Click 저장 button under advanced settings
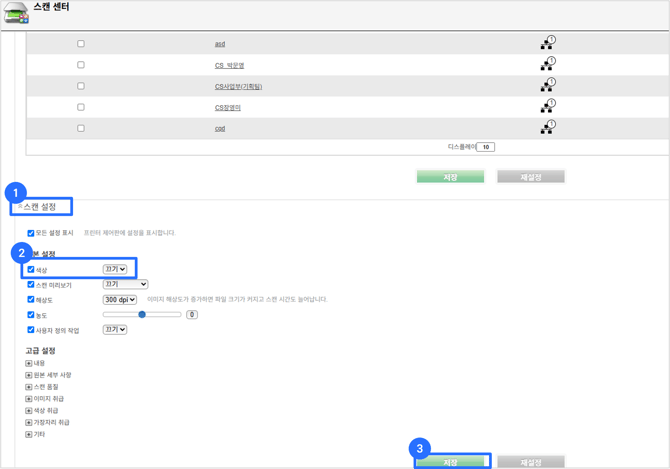This screenshot has height=469, width=670. click(450, 462)
